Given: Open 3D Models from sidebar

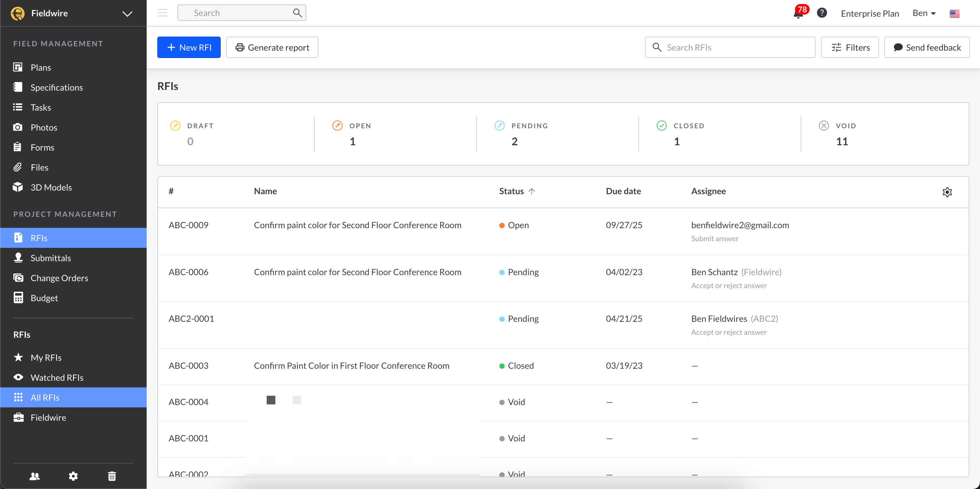Looking at the screenshot, I should 51,187.
